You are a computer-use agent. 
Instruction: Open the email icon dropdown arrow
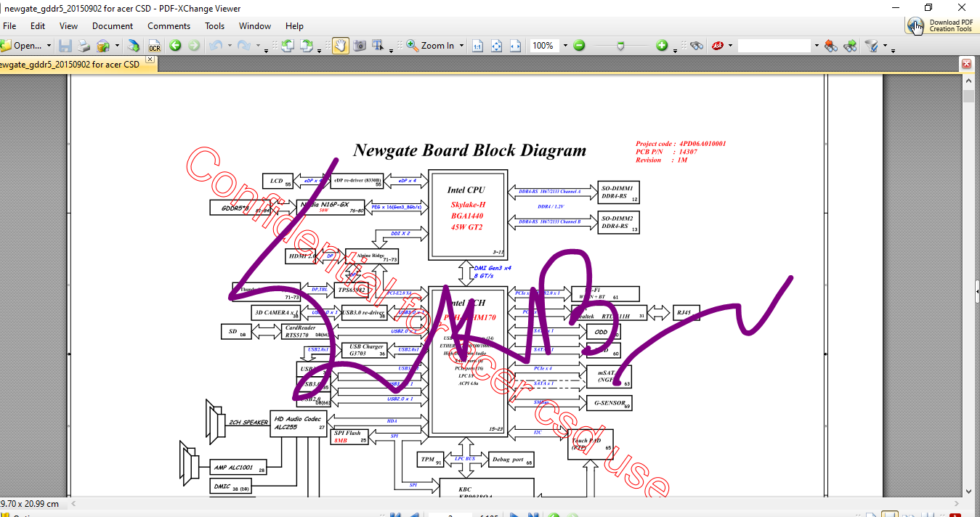coord(117,46)
